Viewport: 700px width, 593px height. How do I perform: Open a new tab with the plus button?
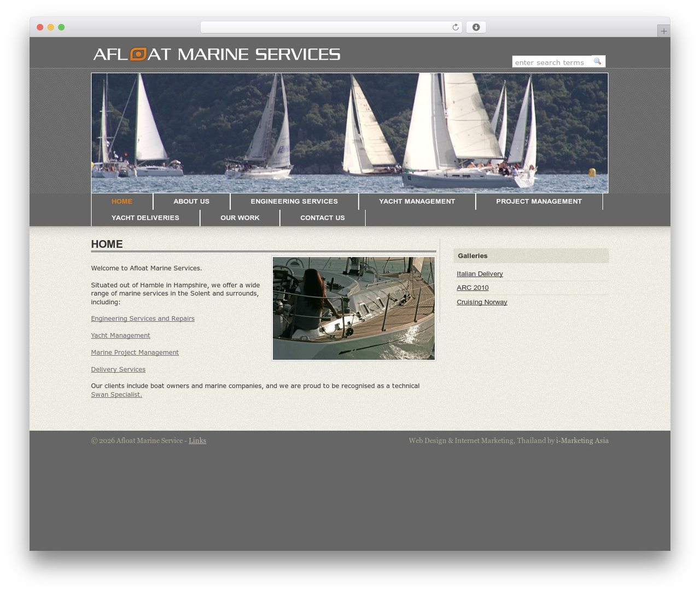(x=663, y=31)
